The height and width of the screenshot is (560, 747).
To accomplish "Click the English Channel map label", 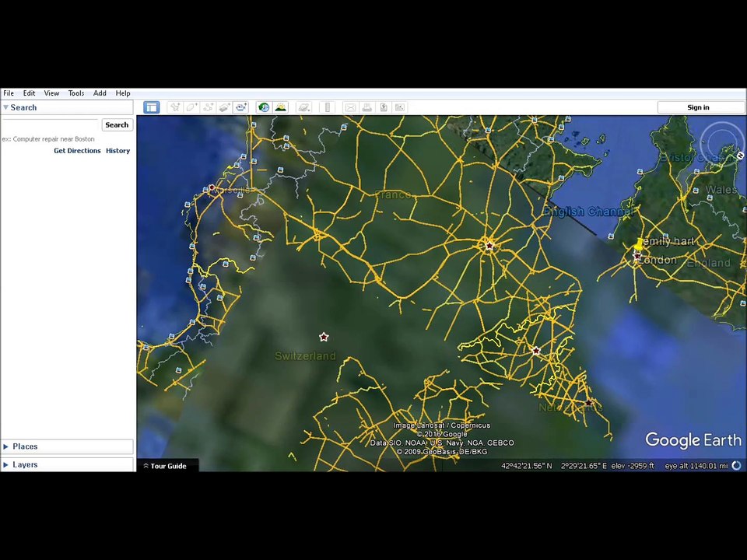I will 588,212.
